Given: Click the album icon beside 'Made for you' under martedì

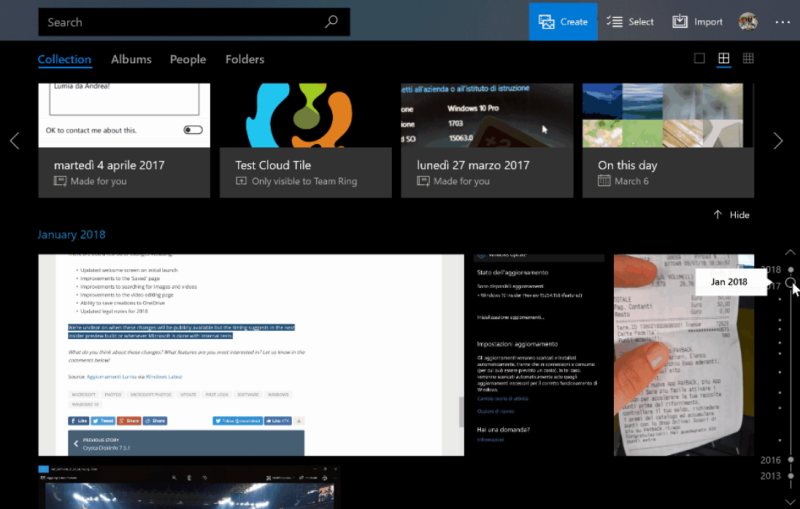Looking at the screenshot, I should 60,181.
